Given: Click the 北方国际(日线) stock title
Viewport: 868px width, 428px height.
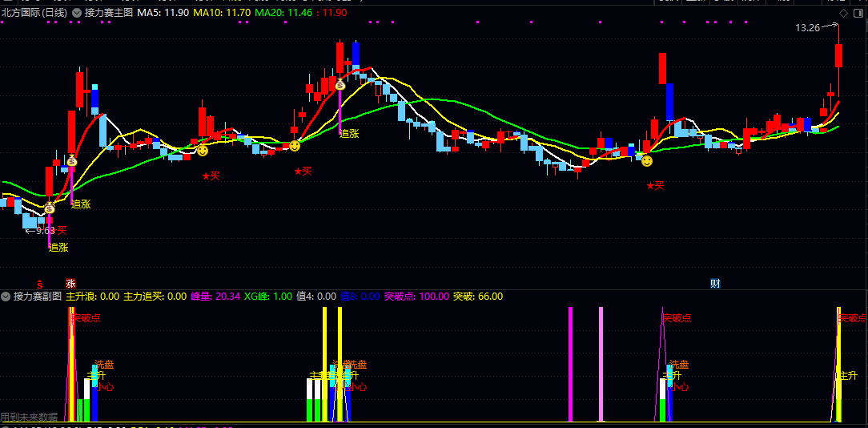Looking at the screenshot, I should (34, 14).
